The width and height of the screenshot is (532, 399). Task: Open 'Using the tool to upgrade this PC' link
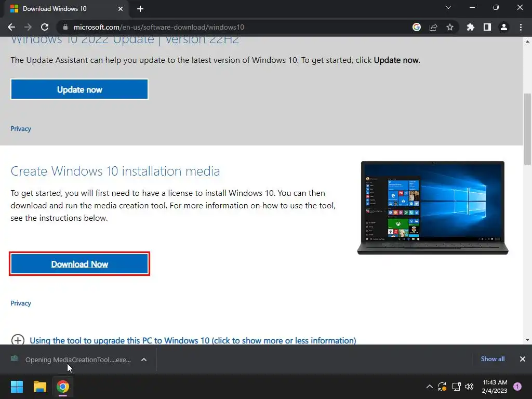[x=193, y=340]
